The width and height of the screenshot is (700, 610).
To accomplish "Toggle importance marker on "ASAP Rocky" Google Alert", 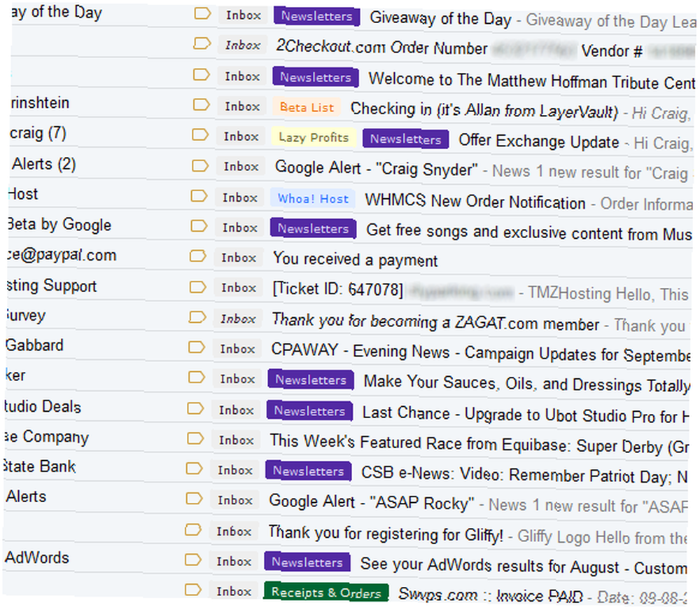I will coord(194,499).
